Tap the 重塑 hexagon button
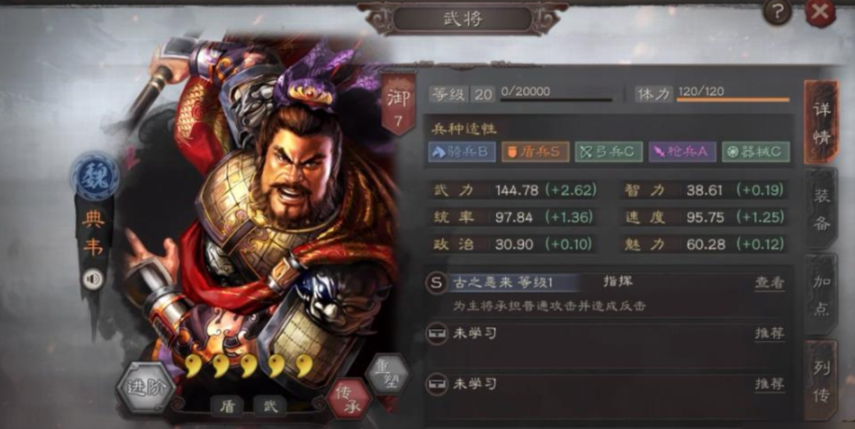The width and height of the screenshot is (855, 429). click(x=387, y=374)
